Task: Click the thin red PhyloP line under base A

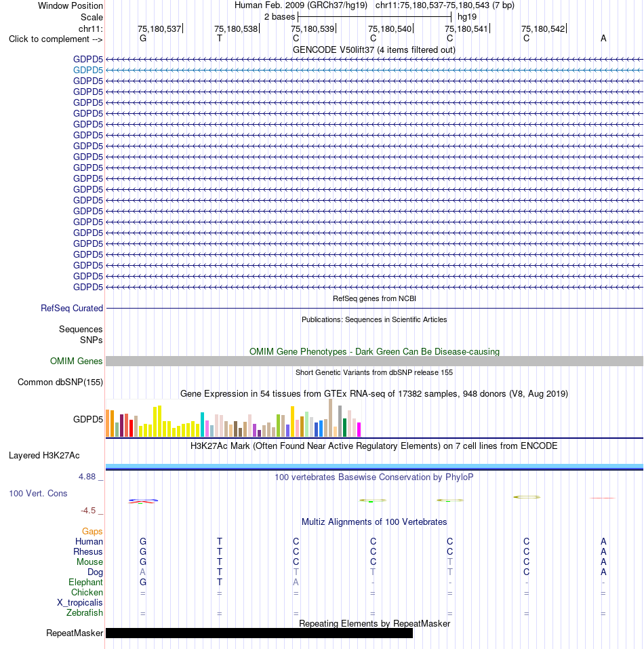Action: [602, 498]
